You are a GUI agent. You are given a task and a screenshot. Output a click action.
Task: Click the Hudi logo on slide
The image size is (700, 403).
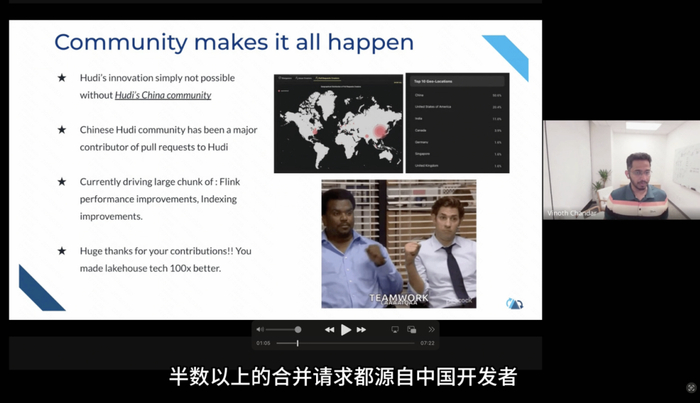click(x=514, y=304)
